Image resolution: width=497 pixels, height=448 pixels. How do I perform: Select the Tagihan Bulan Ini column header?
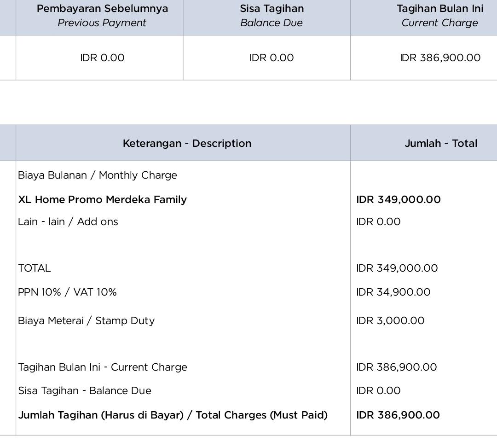pyautogui.click(x=440, y=16)
